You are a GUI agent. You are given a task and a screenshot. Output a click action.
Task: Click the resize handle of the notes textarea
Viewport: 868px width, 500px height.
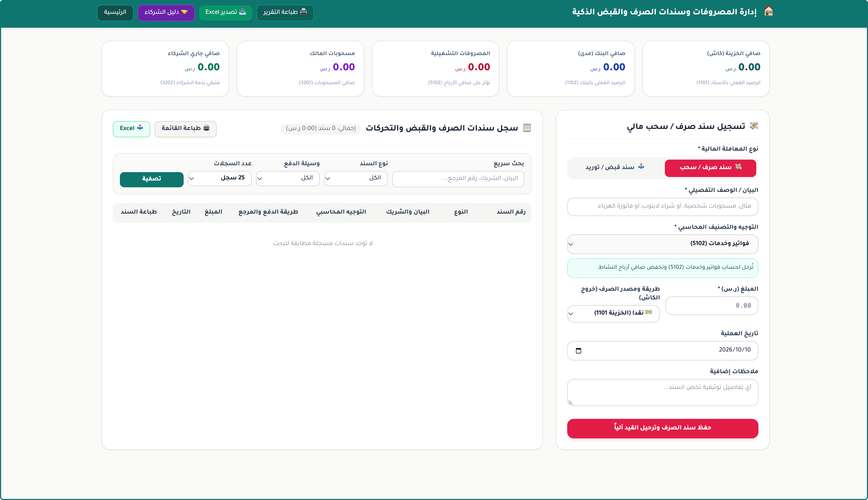click(570, 403)
